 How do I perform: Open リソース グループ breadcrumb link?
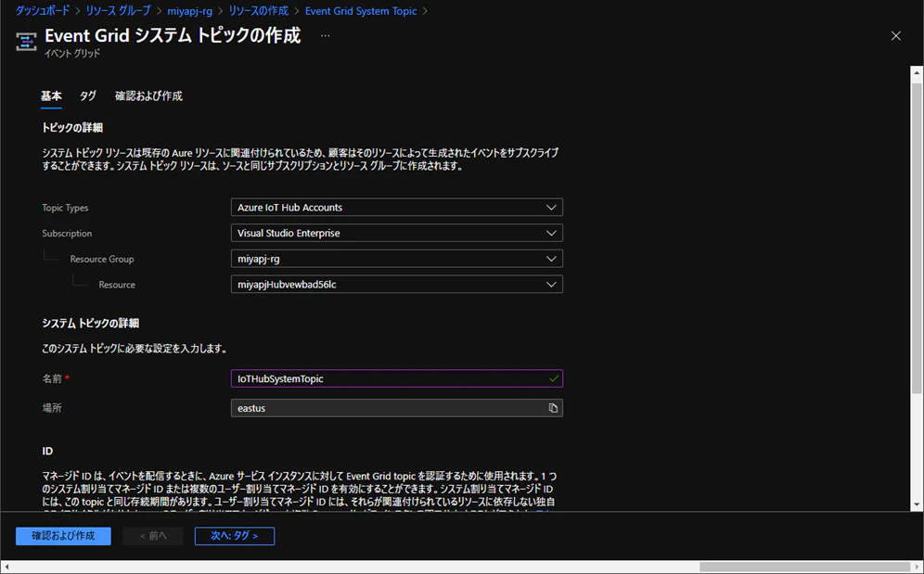pyautogui.click(x=119, y=10)
